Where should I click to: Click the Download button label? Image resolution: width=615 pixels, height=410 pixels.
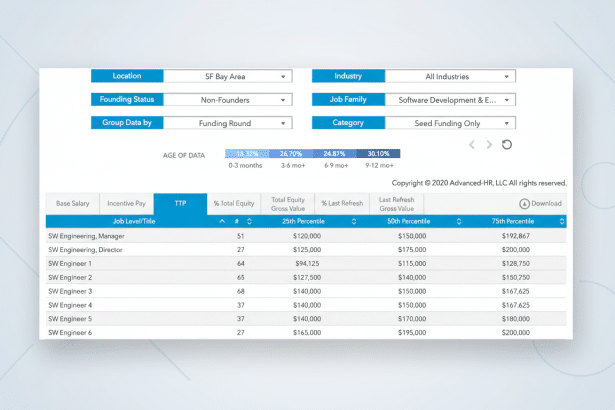[546, 204]
